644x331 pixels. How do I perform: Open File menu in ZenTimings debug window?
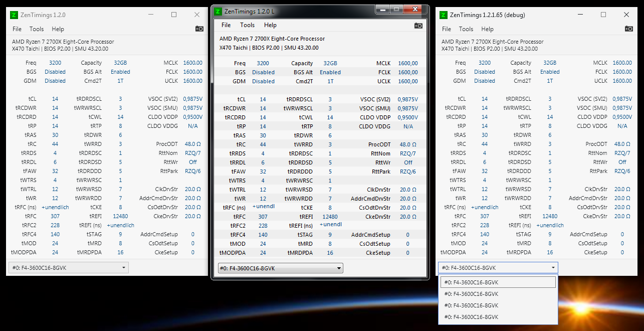[447, 29]
